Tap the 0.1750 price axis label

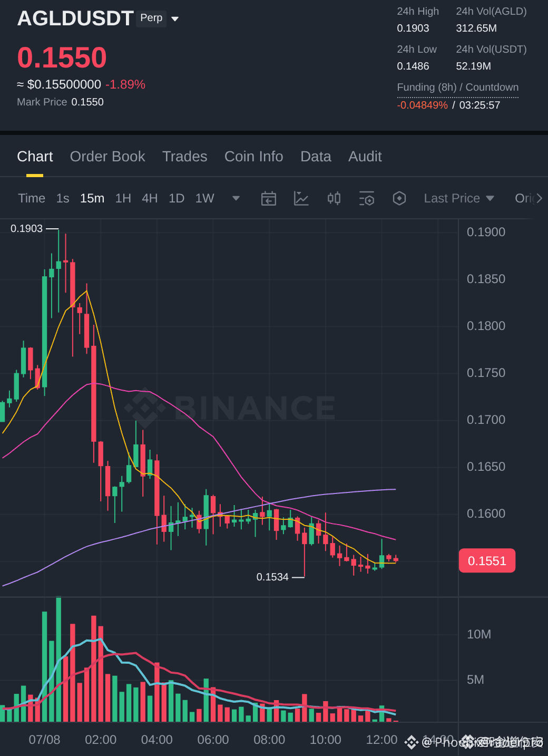(x=486, y=373)
